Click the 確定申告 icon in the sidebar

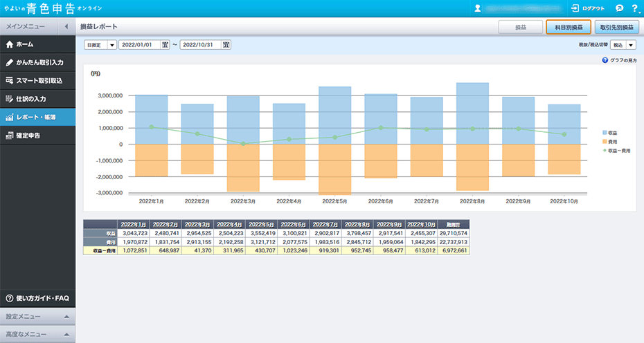[x=10, y=136]
